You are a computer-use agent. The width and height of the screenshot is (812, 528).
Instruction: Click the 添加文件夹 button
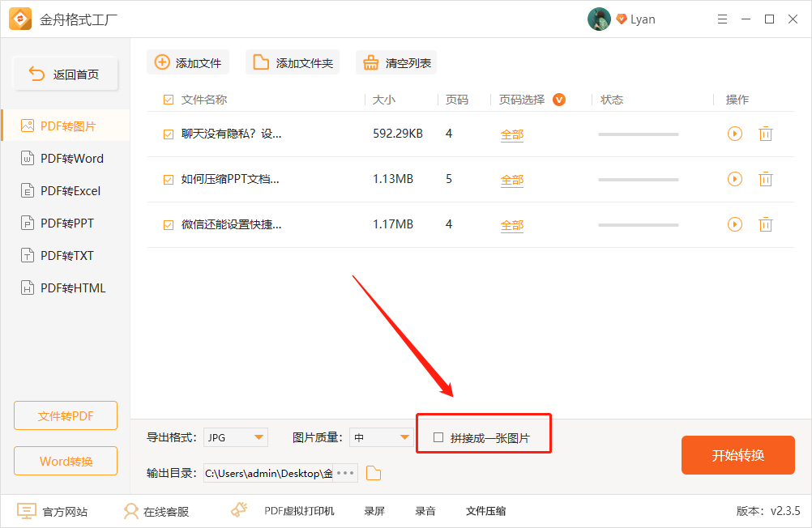[293, 62]
